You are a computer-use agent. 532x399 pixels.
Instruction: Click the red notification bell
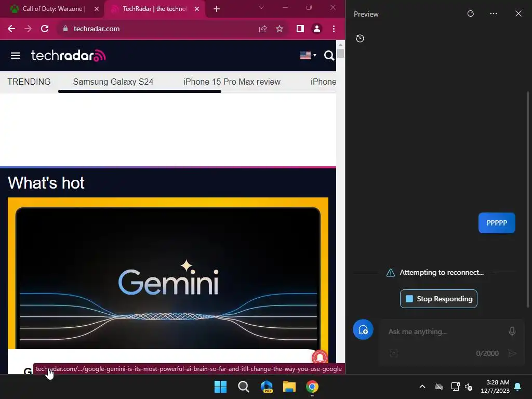[320, 357]
